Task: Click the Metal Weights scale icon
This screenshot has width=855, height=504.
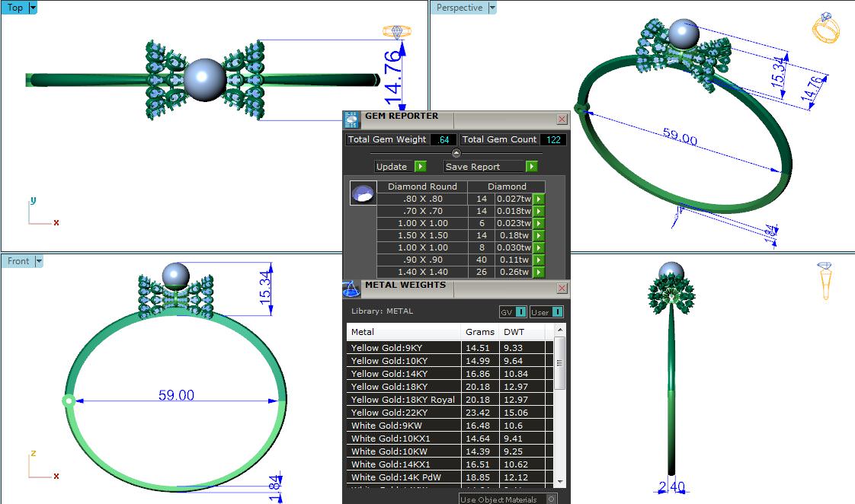Action: pos(351,289)
